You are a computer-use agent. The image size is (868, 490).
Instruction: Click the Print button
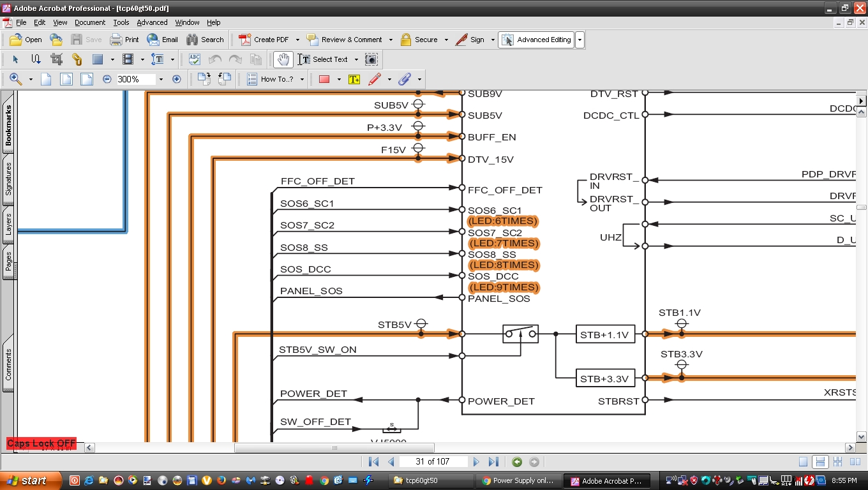click(124, 40)
